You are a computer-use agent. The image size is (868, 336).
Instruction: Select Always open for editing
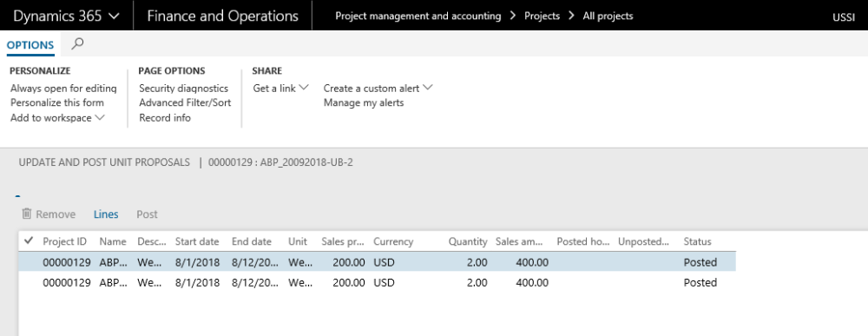pyautogui.click(x=63, y=88)
